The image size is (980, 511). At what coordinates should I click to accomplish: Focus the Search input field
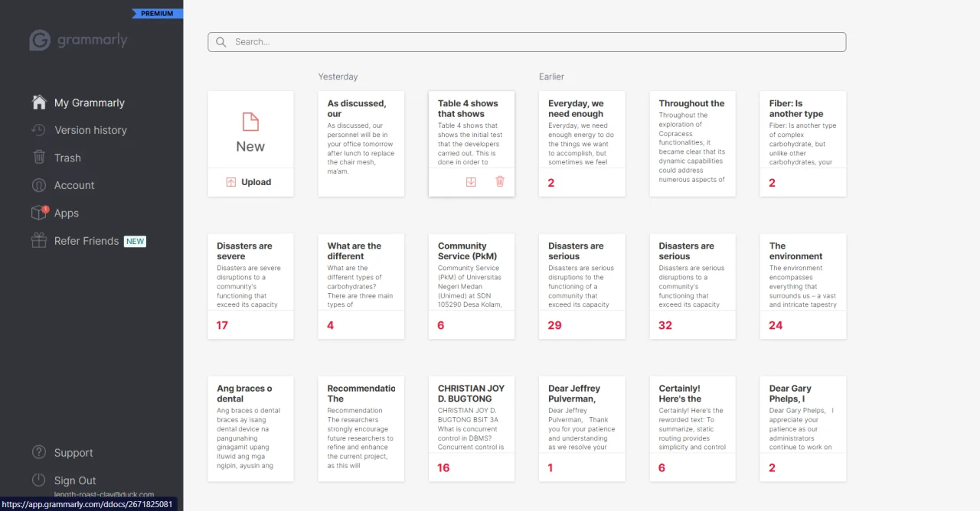click(x=527, y=42)
